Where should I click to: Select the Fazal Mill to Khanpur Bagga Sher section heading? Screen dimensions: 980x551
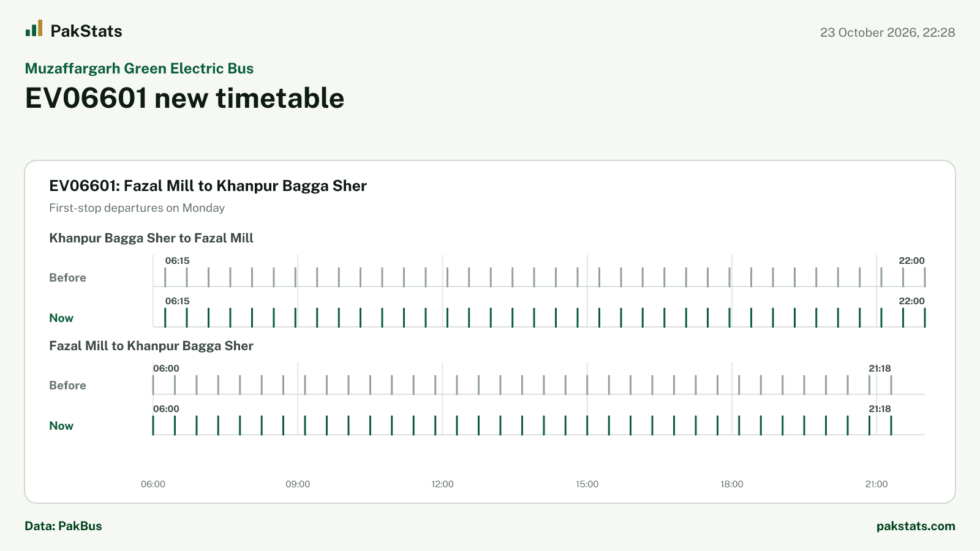(151, 346)
